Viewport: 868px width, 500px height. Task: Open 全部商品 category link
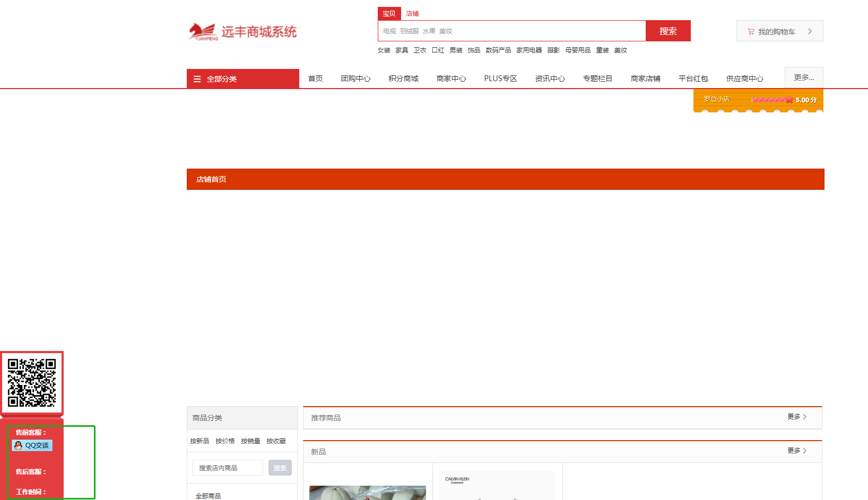[208, 496]
